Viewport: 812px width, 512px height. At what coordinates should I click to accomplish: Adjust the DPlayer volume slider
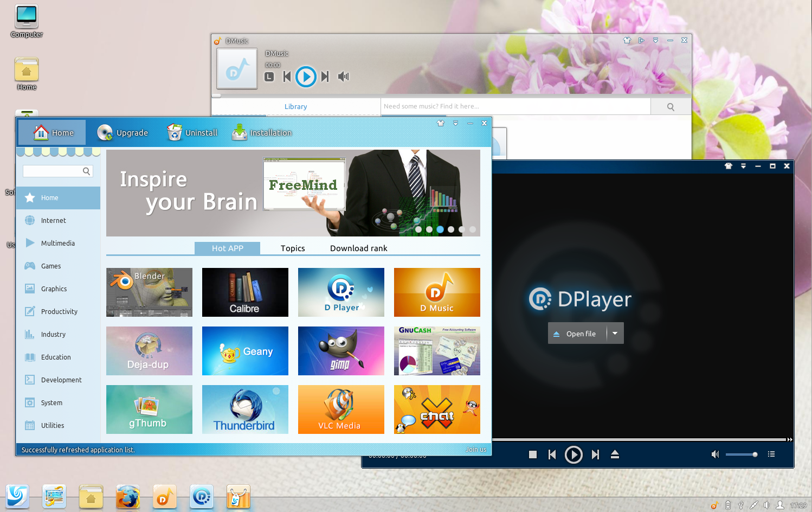742,455
